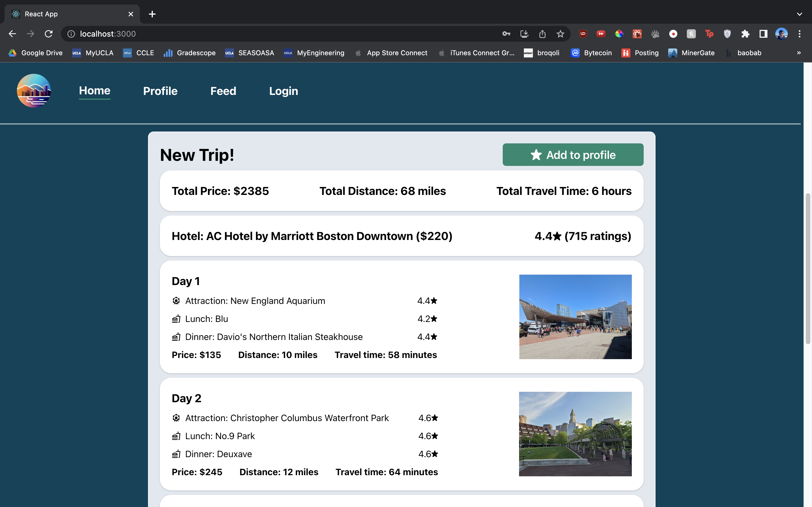Click the app logo in navigation bar
The width and height of the screenshot is (812, 507).
coord(34,90)
